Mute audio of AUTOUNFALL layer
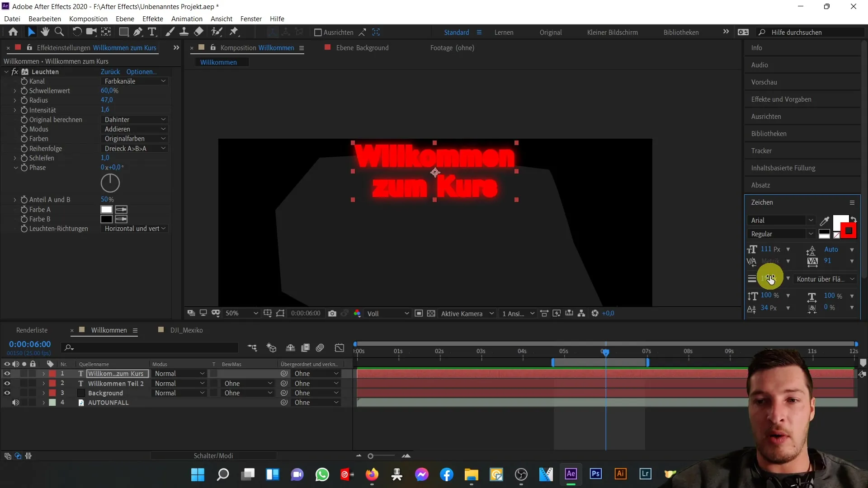Screen dimensions: 868x488 point(15,403)
